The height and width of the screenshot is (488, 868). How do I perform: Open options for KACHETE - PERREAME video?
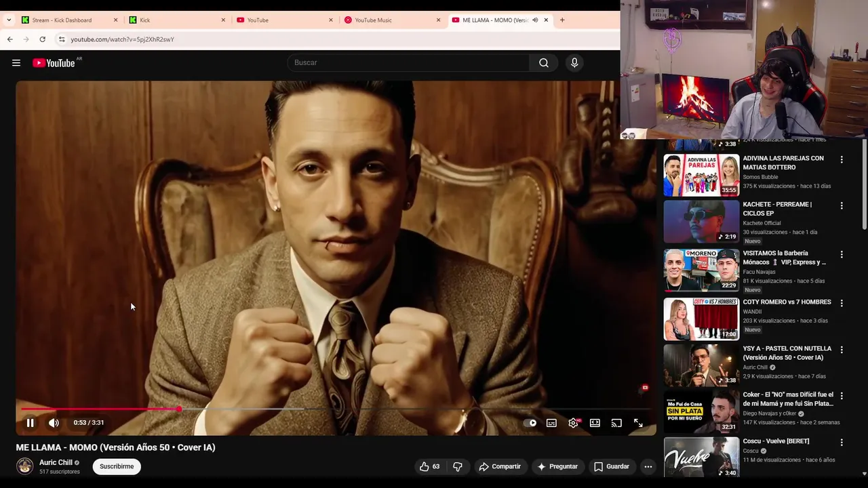pyautogui.click(x=842, y=205)
